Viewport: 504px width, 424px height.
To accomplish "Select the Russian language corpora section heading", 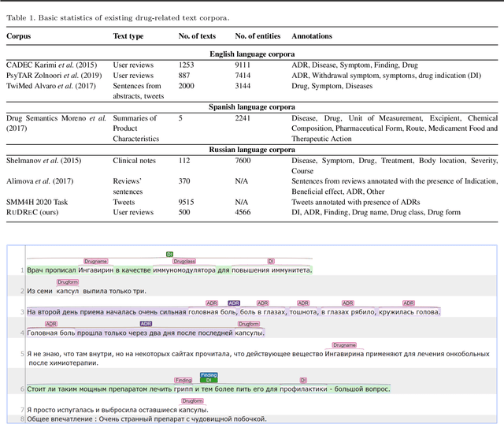I will pos(252,148).
